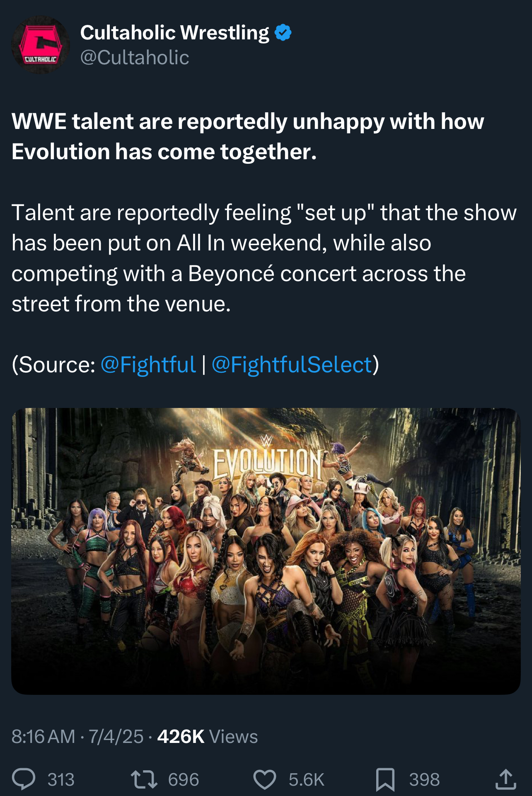The height and width of the screenshot is (796, 532).
Task: Tap the blue verified badge
Action: coord(283,33)
